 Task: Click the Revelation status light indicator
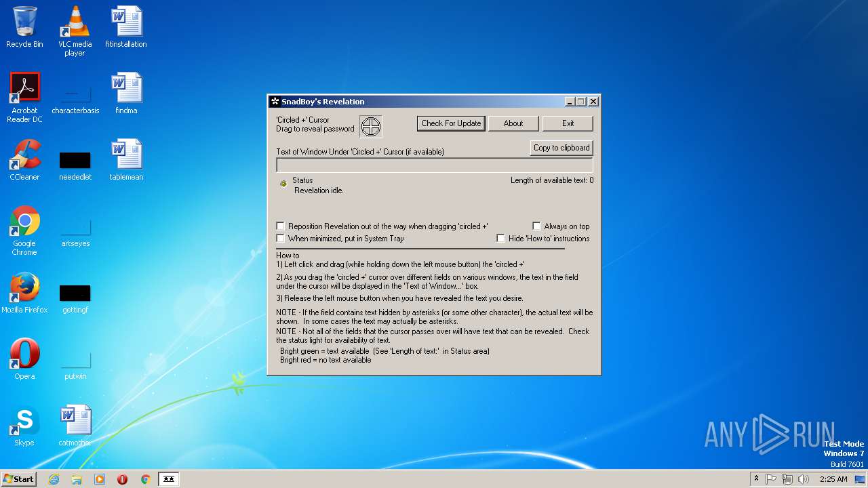coord(283,184)
